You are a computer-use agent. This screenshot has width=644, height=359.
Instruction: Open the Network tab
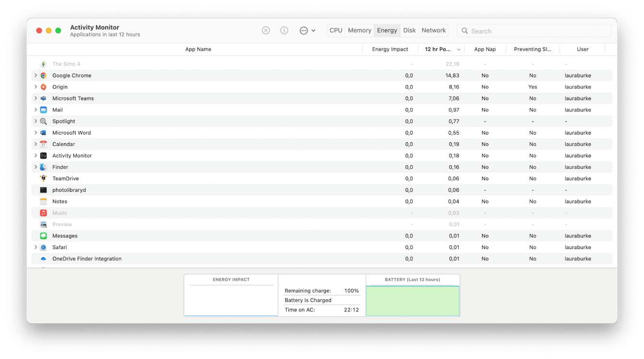[x=433, y=30]
